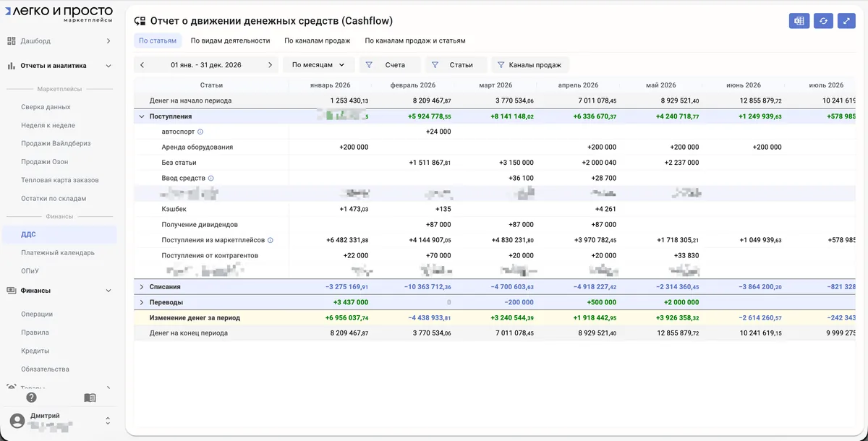Image resolution: width=868 pixels, height=441 pixels.
Task: Expand the Переводы row
Action: [142, 302]
